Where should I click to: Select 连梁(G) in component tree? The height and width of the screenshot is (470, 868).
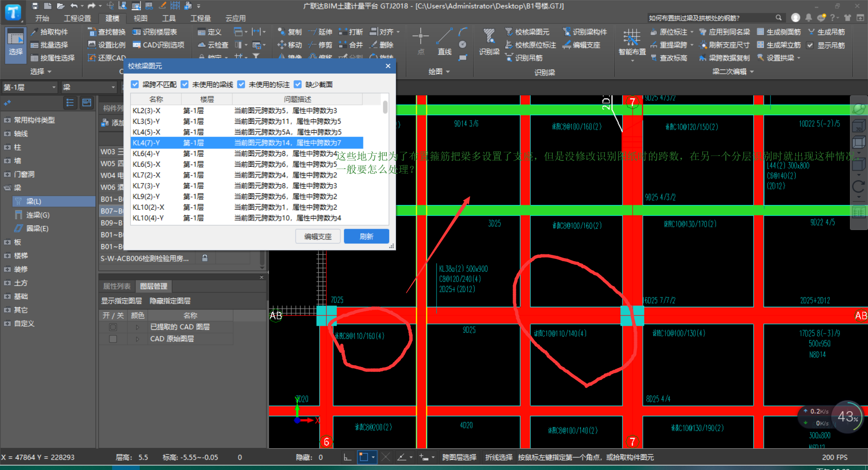(38, 215)
